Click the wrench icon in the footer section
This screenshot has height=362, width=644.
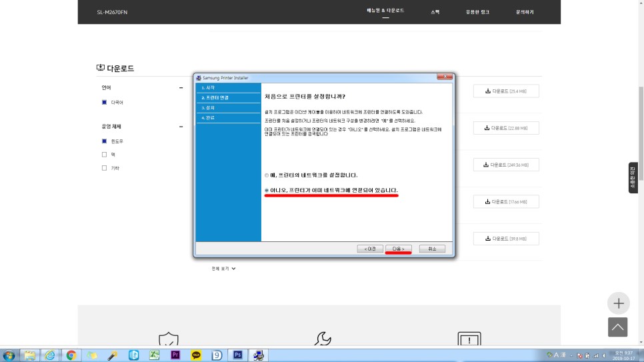pyautogui.click(x=323, y=339)
